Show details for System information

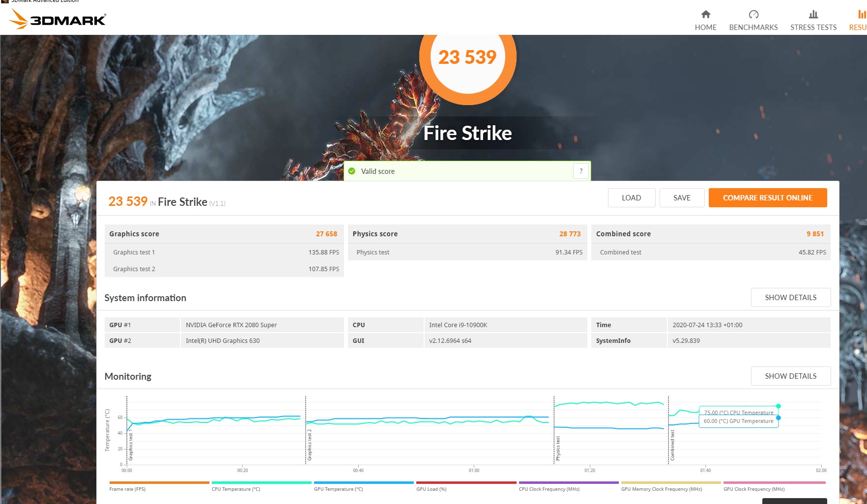791,298
